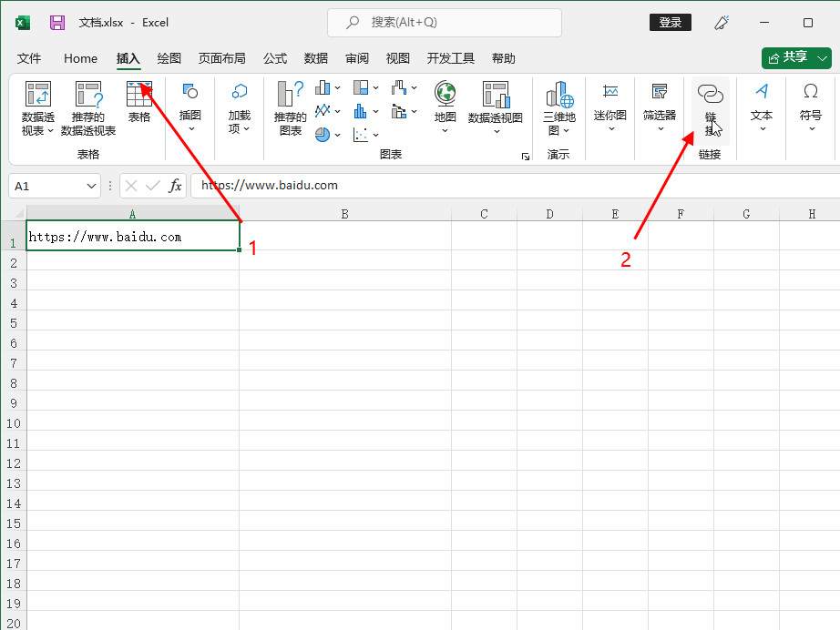Screen dimensions: 840x630
Task: Click the Name Box showing A1
Action: click(x=47, y=187)
